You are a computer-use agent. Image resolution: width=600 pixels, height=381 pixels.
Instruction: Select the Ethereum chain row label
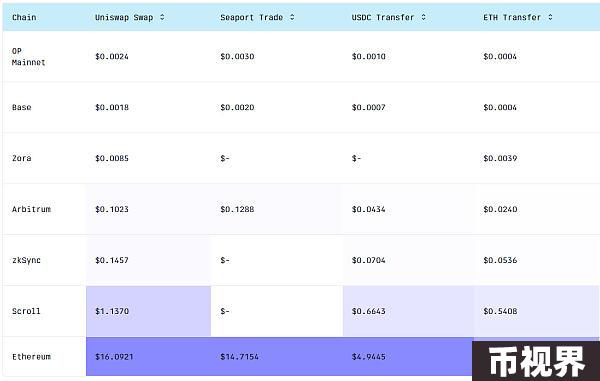(x=31, y=357)
